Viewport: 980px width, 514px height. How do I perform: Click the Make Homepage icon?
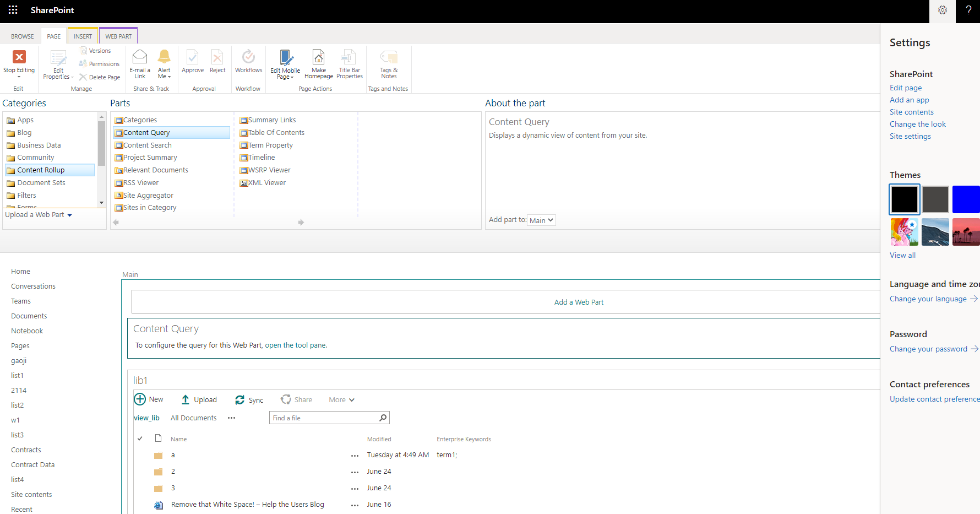pyautogui.click(x=319, y=57)
